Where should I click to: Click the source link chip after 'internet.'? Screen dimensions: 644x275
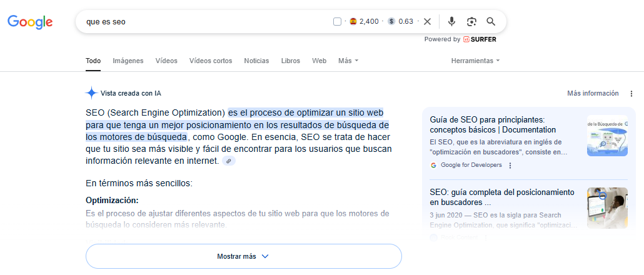[x=229, y=161]
